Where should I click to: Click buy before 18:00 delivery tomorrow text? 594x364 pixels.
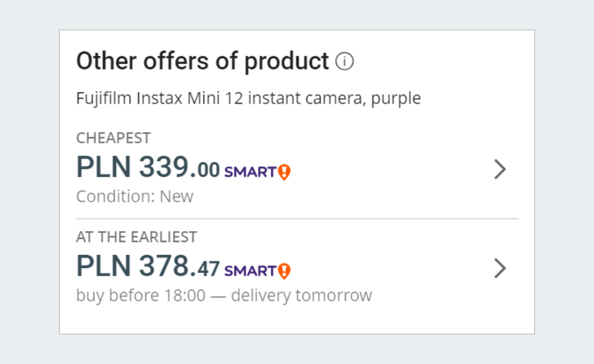click(x=224, y=296)
